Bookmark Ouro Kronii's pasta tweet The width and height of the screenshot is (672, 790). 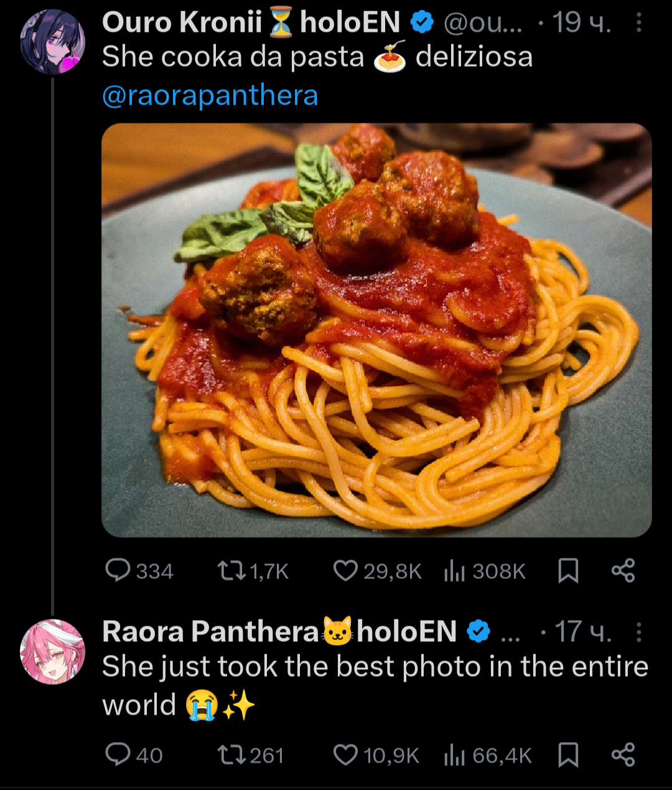[x=567, y=570]
